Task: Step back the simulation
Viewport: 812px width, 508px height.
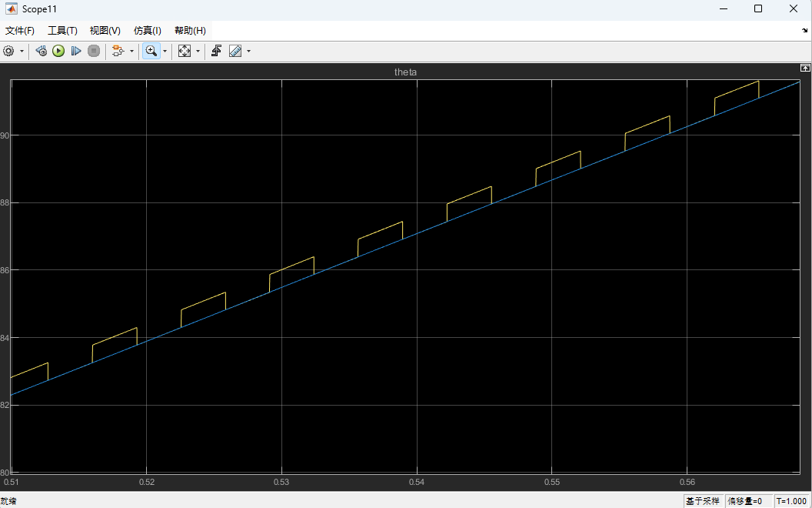Action: click(x=42, y=51)
